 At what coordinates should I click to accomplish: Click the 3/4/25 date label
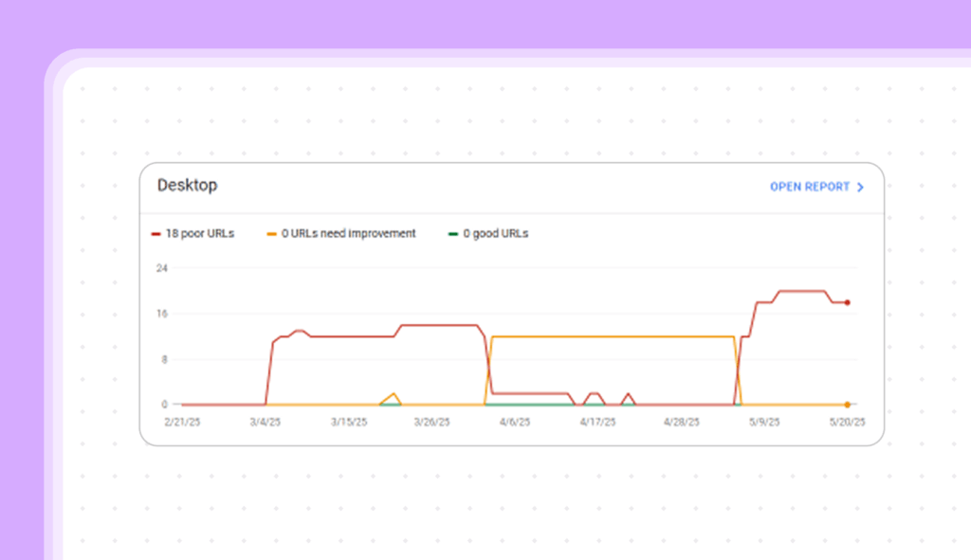[266, 423]
